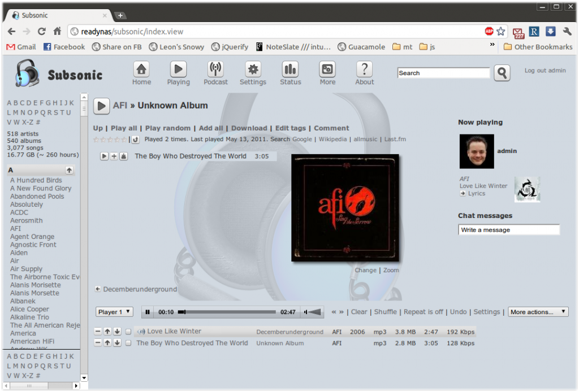The height and width of the screenshot is (392, 579).
Task: Bookmark this page with the star
Action: pyautogui.click(x=501, y=31)
